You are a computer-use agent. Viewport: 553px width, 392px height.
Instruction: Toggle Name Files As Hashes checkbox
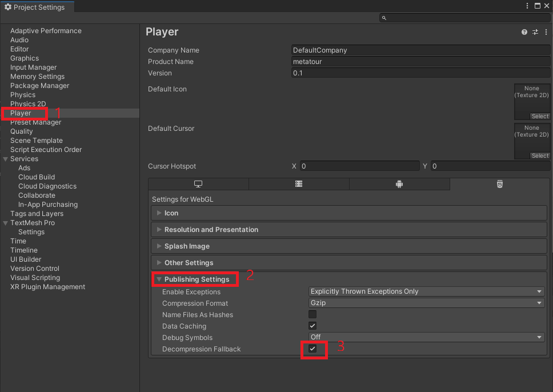point(312,314)
